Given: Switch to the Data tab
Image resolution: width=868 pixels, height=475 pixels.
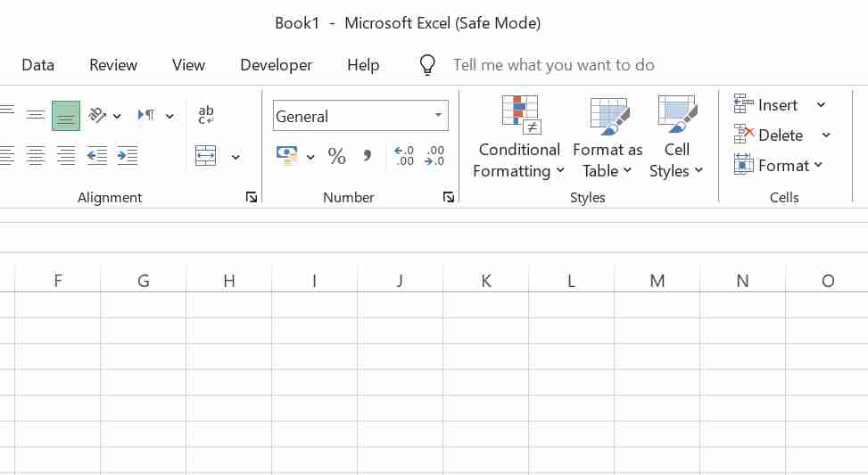Looking at the screenshot, I should point(37,65).
